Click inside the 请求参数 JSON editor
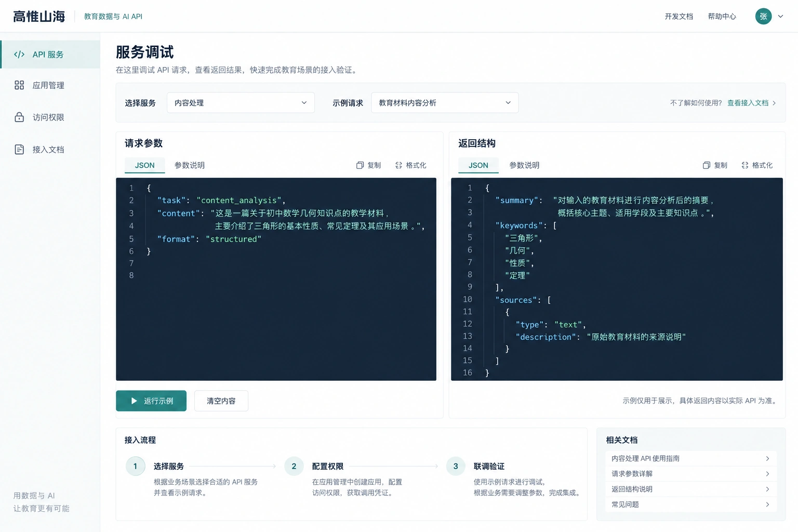The width and height of the screenshot is (798, 532). 276,279
